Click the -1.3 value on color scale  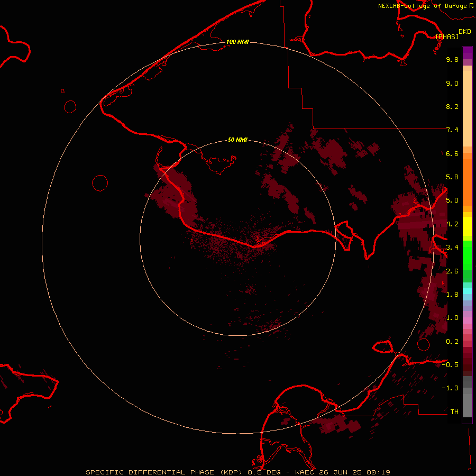pos(450,388)
